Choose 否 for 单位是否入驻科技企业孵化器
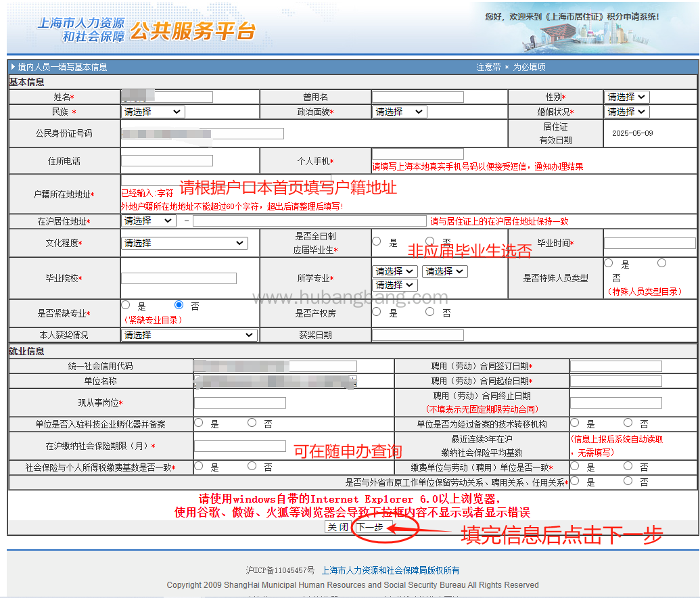 (x=252, y=423)
